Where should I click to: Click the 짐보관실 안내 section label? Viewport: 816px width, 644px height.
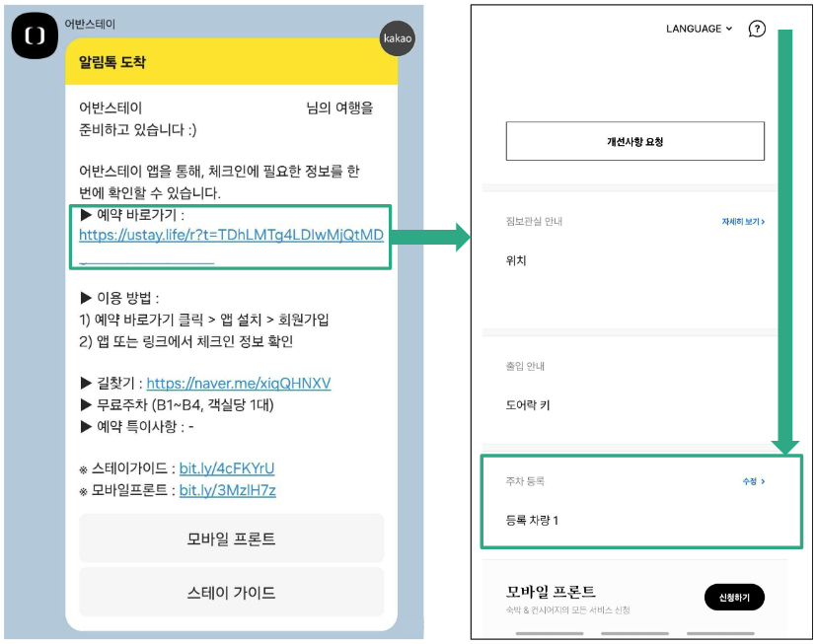pos(534,222)
